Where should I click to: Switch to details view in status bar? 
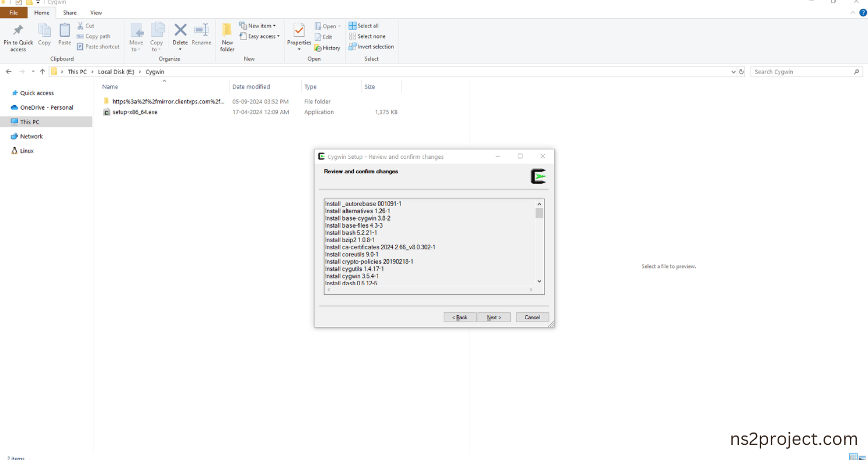point(853,457)
